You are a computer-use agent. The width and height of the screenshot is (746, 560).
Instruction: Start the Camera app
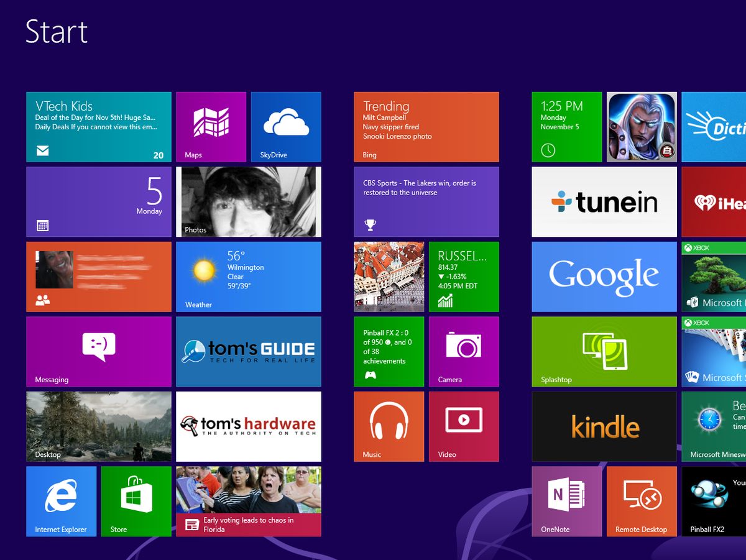click(463, 351)
